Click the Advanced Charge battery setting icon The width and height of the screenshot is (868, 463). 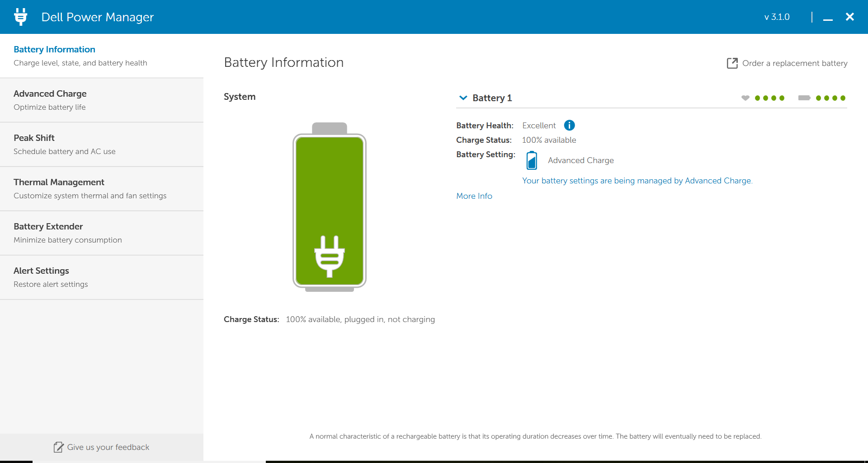point(532,160)
